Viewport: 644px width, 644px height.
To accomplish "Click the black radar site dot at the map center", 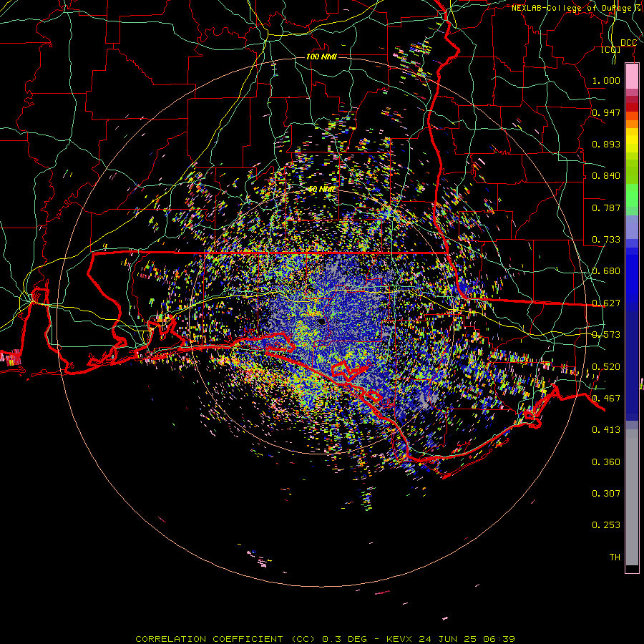I will (x=321, y=322).
